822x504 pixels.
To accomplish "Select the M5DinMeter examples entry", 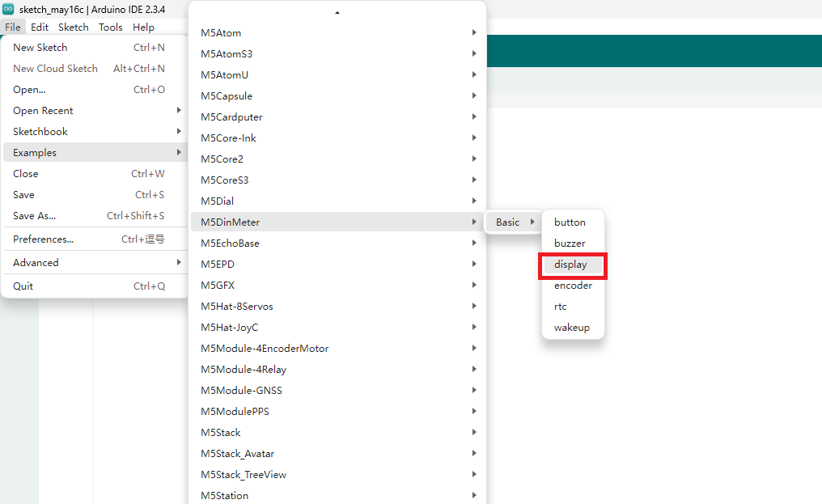I will 337,222.
